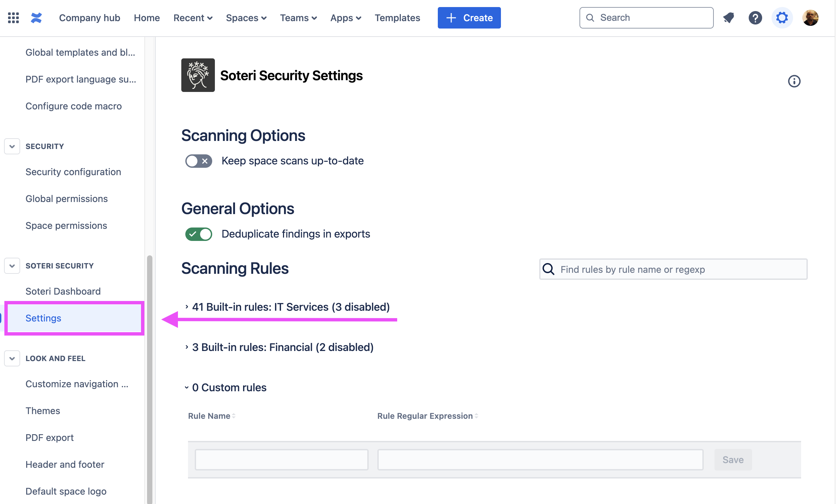
Task: Open Header and footer settings
Action: pos(65,464)
